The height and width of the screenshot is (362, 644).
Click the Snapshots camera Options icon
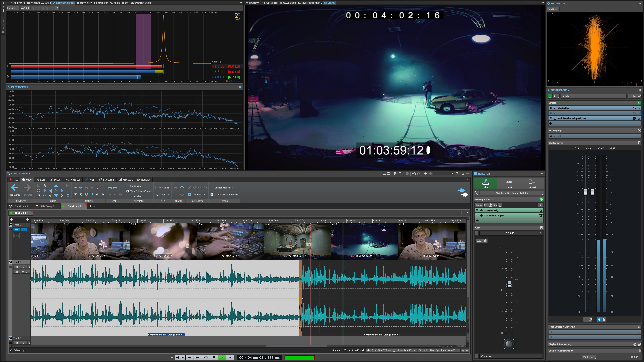[x=190, y=194]
